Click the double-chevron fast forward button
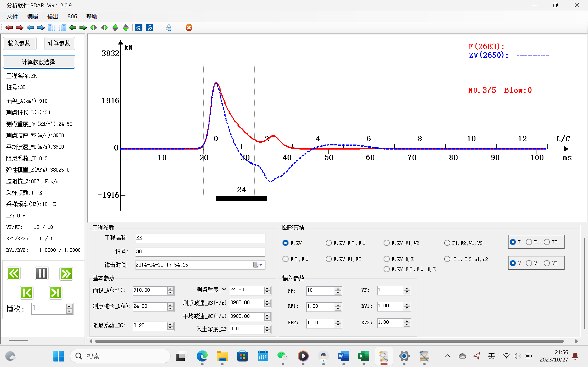The image size is (588, 367). (x=66, y=274)
